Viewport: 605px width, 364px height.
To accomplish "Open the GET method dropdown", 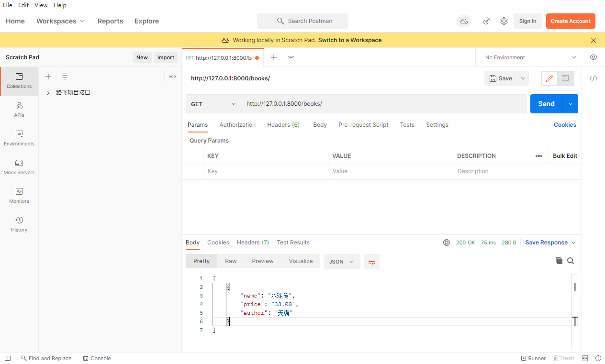I will click(213, 104).
